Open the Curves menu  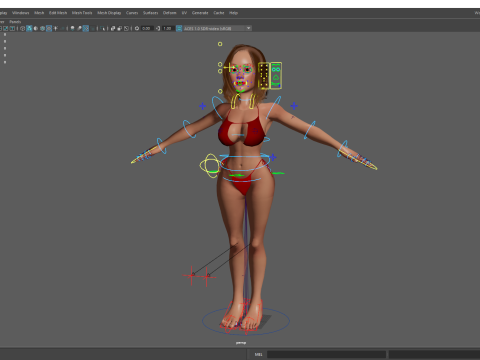132,13
